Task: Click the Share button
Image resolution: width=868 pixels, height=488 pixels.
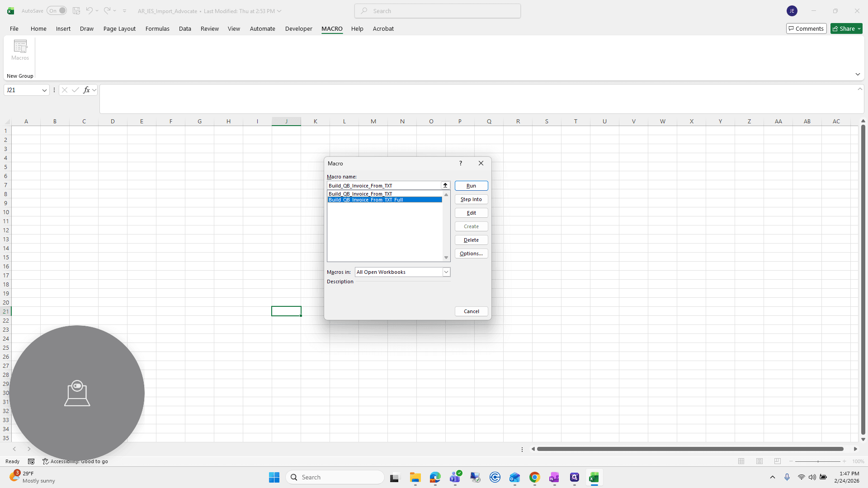Action: [846, 28]
